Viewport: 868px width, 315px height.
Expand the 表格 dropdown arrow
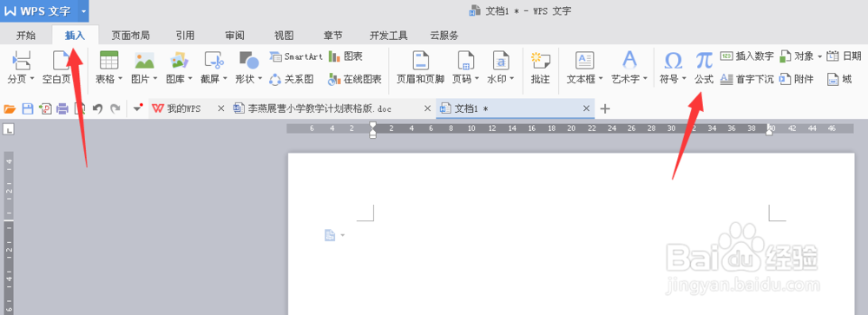pos(120,79)
